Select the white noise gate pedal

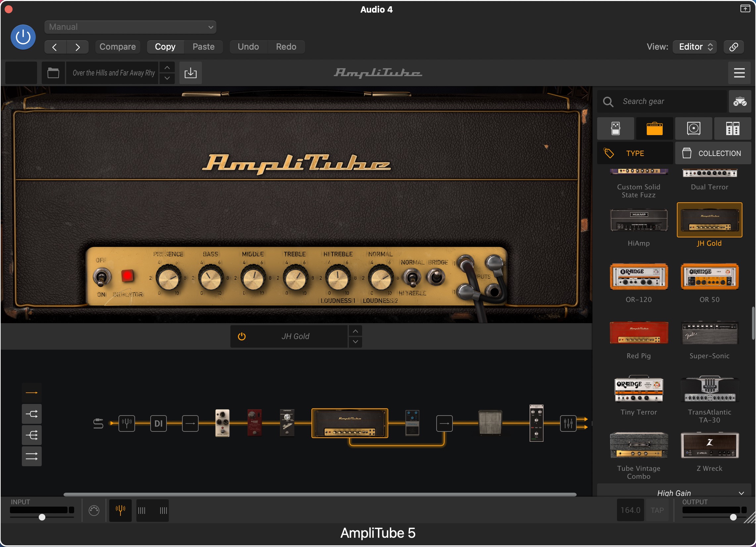click(222, 423)
